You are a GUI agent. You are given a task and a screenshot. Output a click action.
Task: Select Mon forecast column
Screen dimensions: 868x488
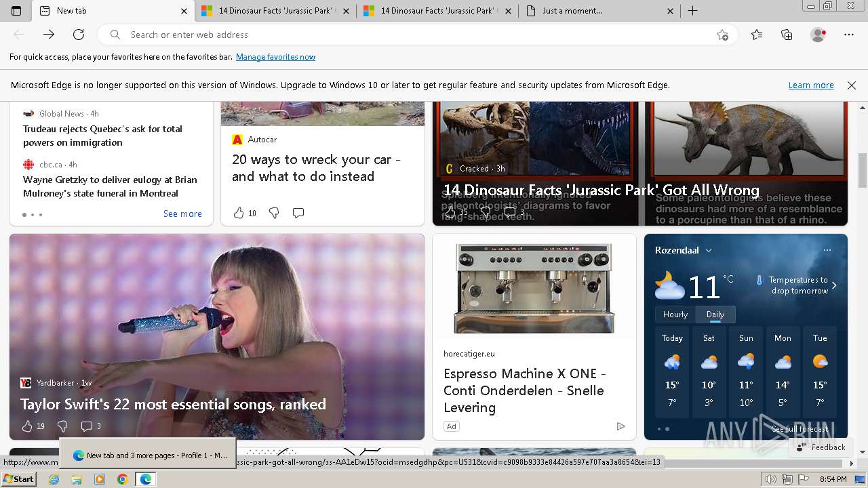coord(783,373)
